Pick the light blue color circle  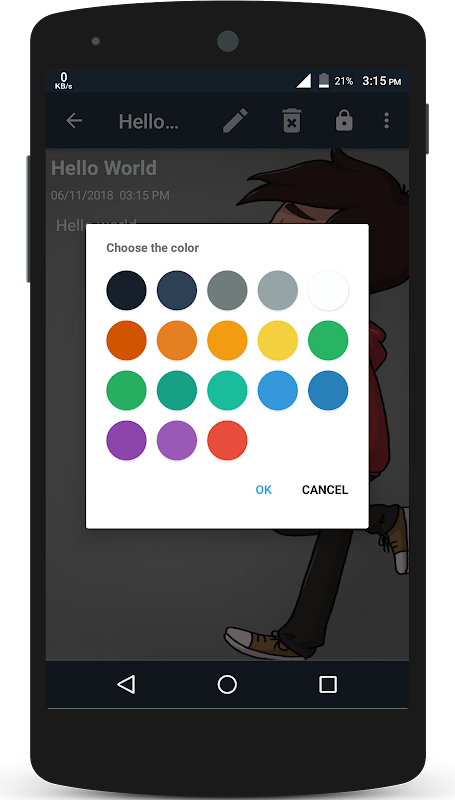[x=277, y=390]
